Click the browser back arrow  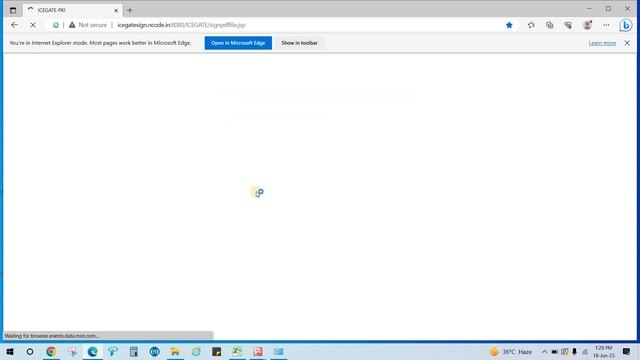pos(15,25)
